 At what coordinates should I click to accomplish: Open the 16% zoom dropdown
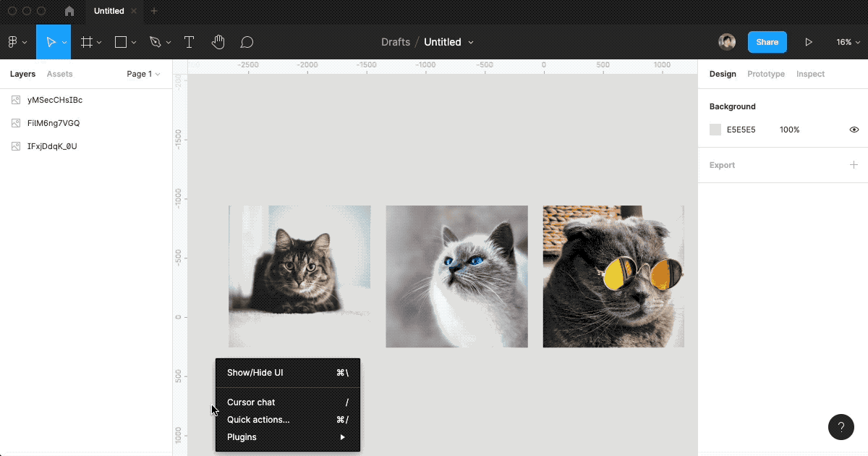(847, 42)
